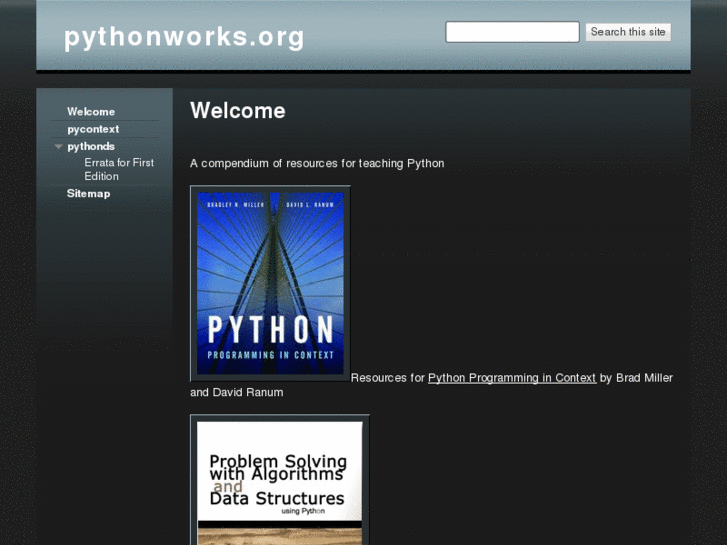
Task: Go to pycontext sidebar page
Action: (x=93, y=129)
